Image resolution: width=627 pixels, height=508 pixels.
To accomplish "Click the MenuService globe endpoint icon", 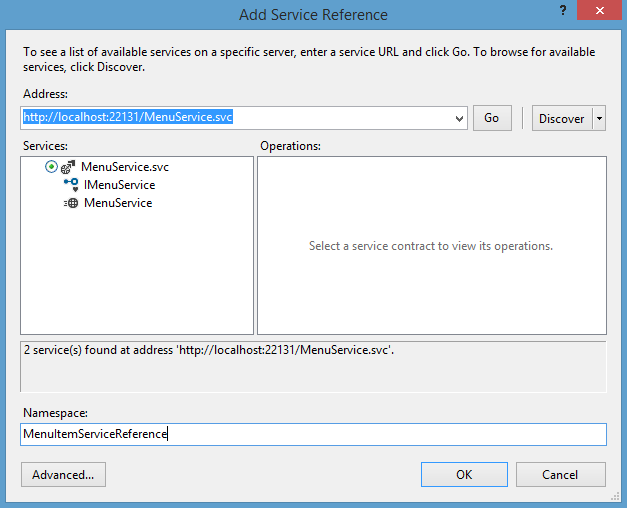I will [x=71, y=203].
